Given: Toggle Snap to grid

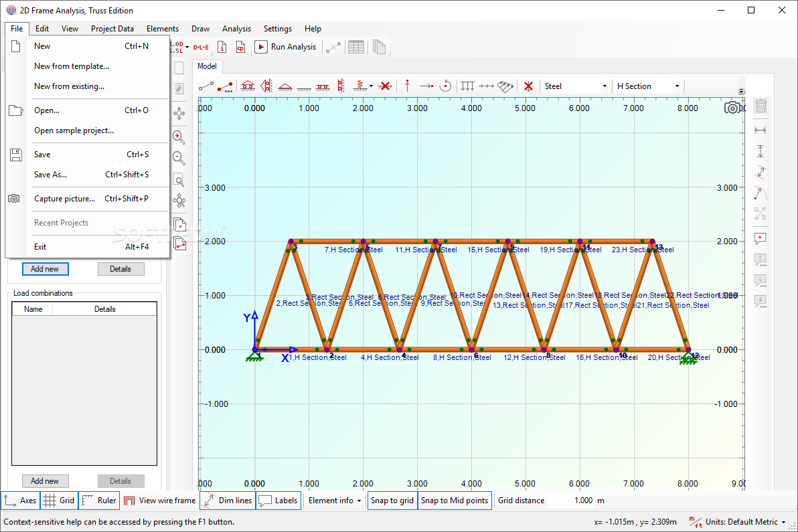Looking at the screenshot, I should [x=392, y=501].
